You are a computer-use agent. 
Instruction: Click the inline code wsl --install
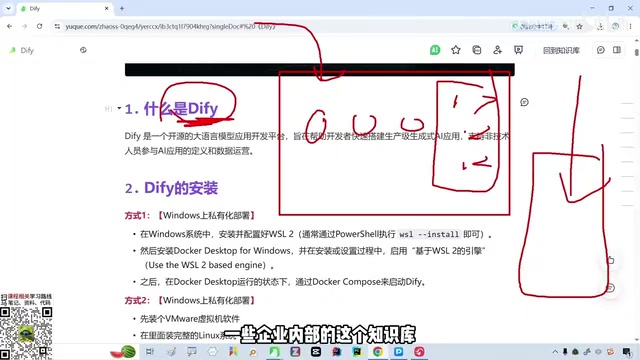point(429,234)
